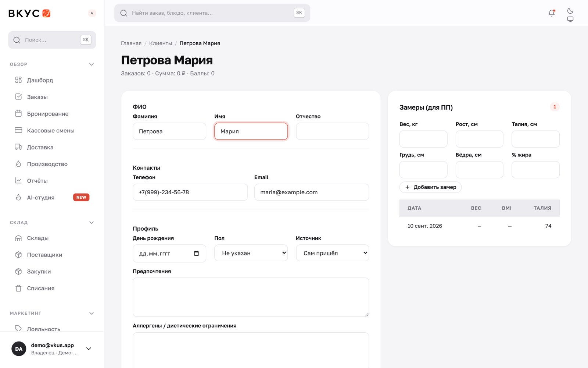The height and width of the screenshot is (368, 588).
Task: Click the Аллергены text area
Action: click(x=251, y=350)
